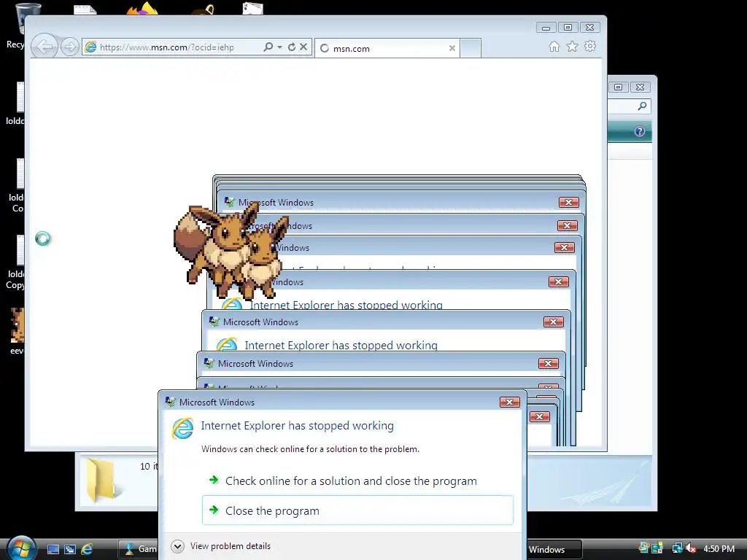The image size is (747, 560).
Task: Click the Internet Explorer page icon in the address bar
Action: coord(90,47)
